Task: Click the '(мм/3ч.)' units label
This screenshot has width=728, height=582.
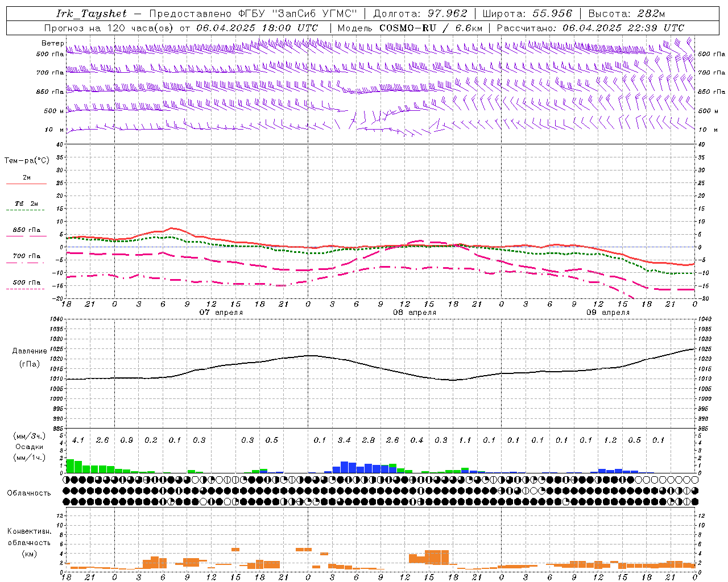Action: (30, 436)
